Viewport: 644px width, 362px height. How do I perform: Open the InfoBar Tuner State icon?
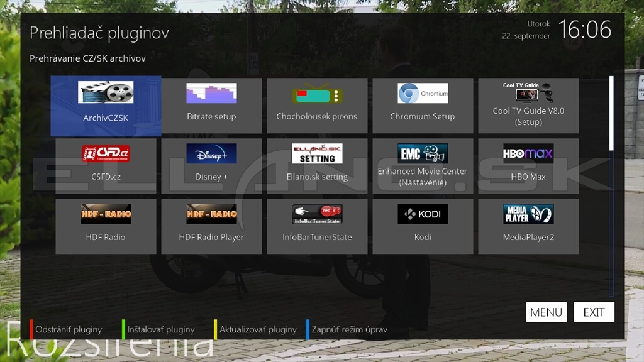[x=317, y=214]
